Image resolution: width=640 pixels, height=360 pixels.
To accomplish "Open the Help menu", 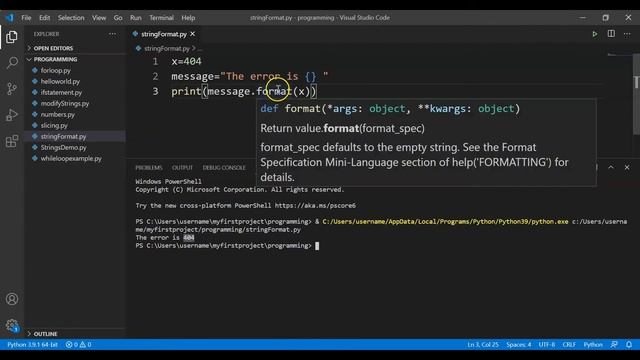I will 188,18.
